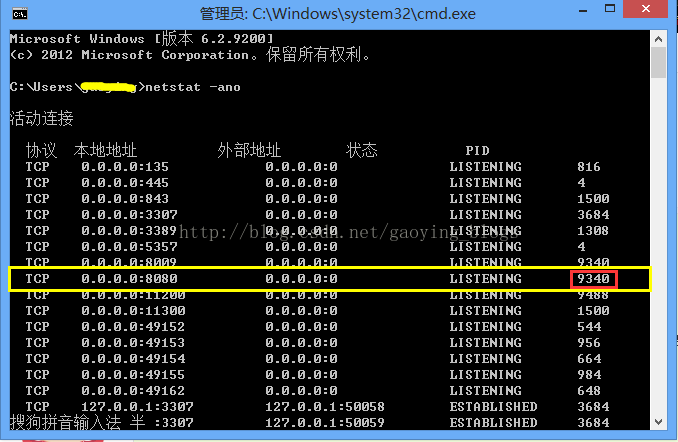Click local address 0.0.0.0:3389
Image resolution: width=678 pixels, height=442 pixels.
[x=129, y=231]
